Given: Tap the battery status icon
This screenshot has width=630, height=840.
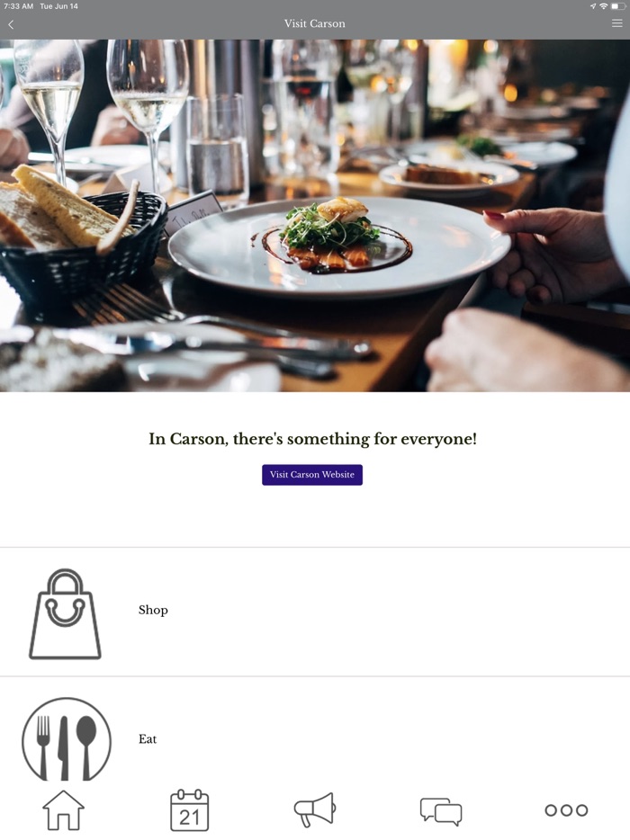Looking at the screenshot, I should click(x=617, y=6).
